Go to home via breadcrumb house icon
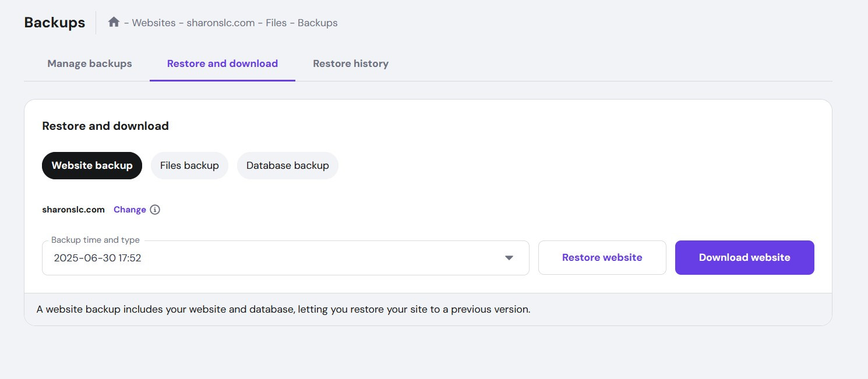Screen dimensions: 868x379 (x=114, y=22)
